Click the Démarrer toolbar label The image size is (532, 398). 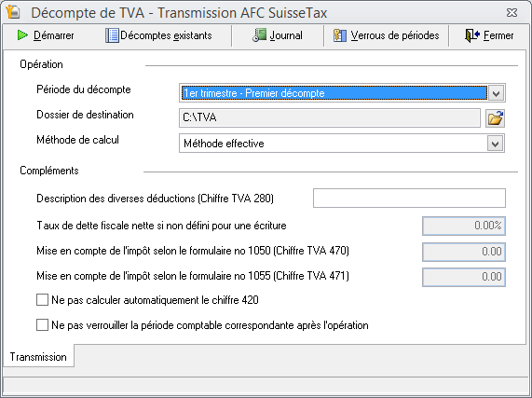click(x=54, y=35)
